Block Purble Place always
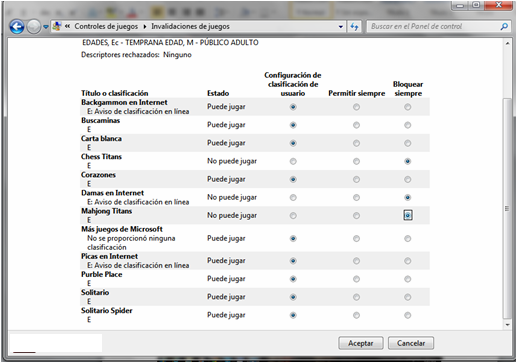 [x=408, y=279]
